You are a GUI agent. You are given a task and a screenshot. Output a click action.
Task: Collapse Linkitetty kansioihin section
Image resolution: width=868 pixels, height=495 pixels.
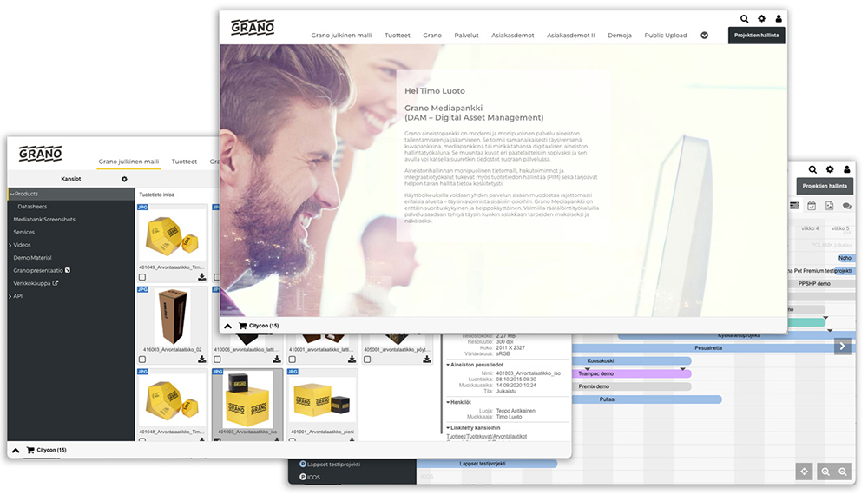(448, 428)
